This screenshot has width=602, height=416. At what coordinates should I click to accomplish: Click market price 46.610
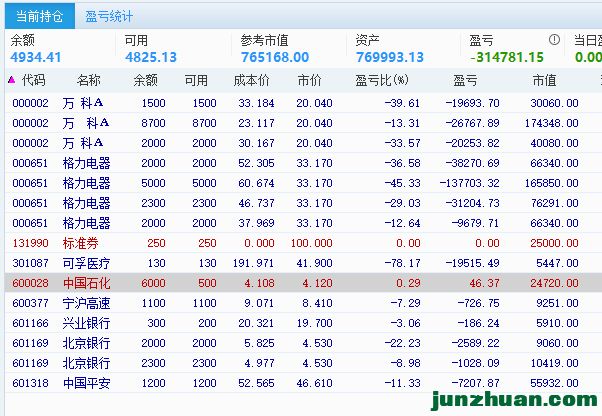click(314, 383)
